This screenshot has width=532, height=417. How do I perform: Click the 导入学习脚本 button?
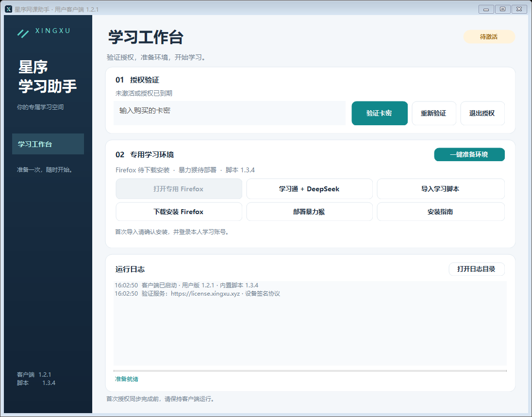440,189
